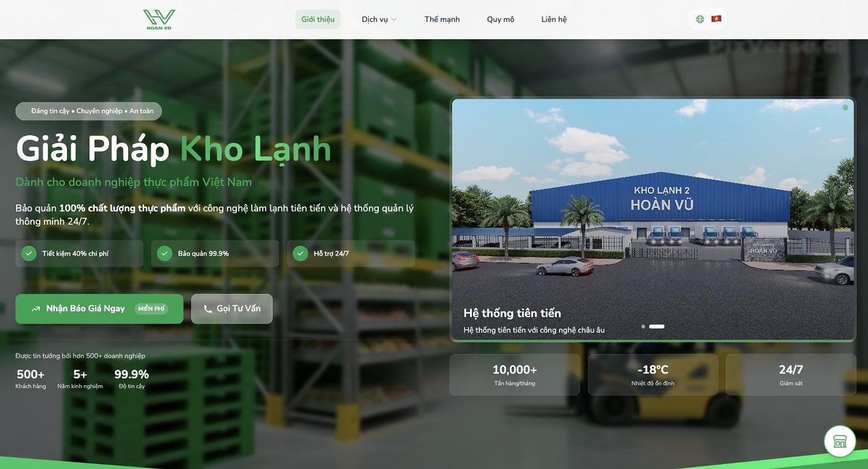
Task: Click the Bảo quản 99.9% feature card
Action: click(215, 254)
